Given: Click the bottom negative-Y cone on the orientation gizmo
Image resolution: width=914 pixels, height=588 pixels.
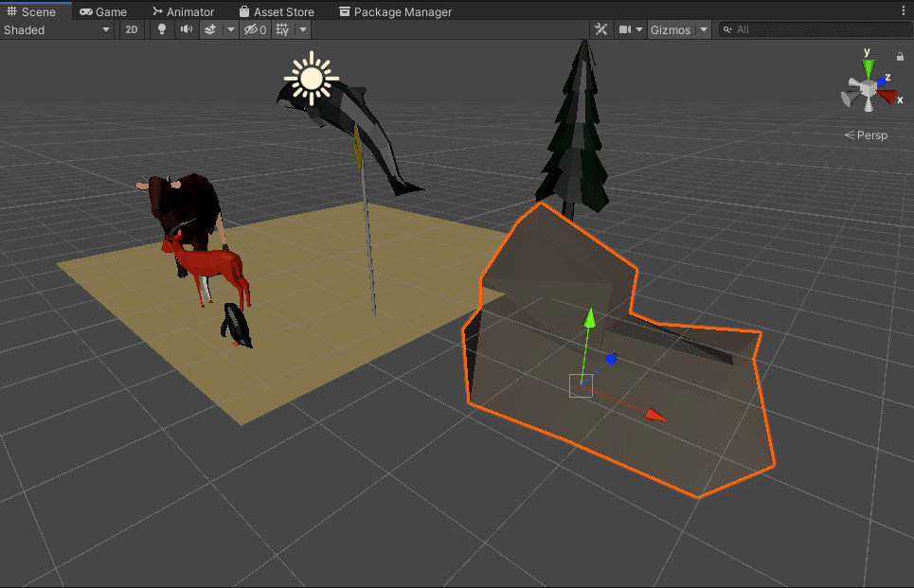Looking at the screenshot, I should [x=869, y=105].
